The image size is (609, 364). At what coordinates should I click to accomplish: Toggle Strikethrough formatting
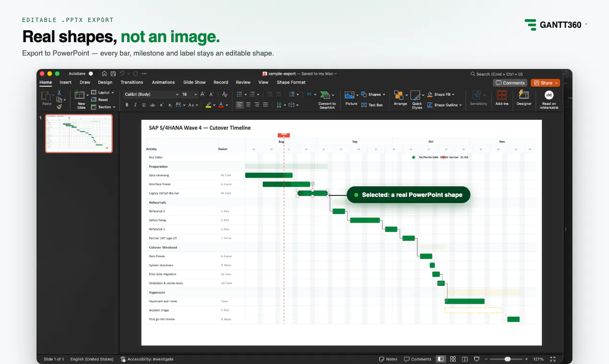point(152,105)
